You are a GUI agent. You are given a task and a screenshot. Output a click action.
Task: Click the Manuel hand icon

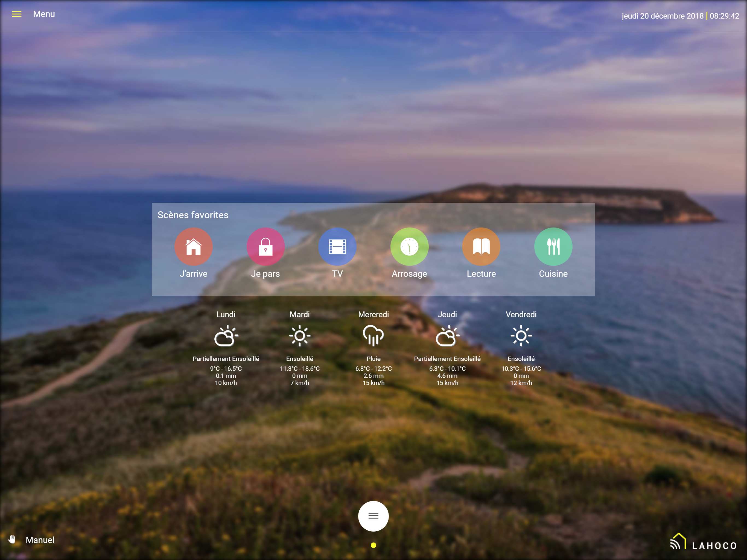pyautogui.click(x=12, y=539)
